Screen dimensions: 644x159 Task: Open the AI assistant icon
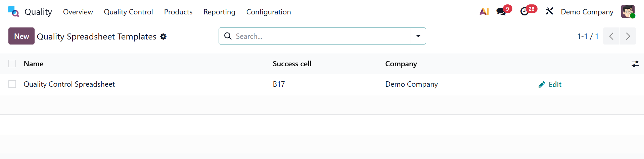click(x=484, y=12)
